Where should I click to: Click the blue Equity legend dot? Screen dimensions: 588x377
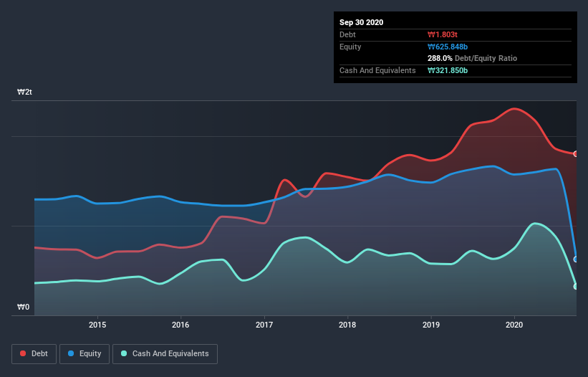click(x=71, y=353)
